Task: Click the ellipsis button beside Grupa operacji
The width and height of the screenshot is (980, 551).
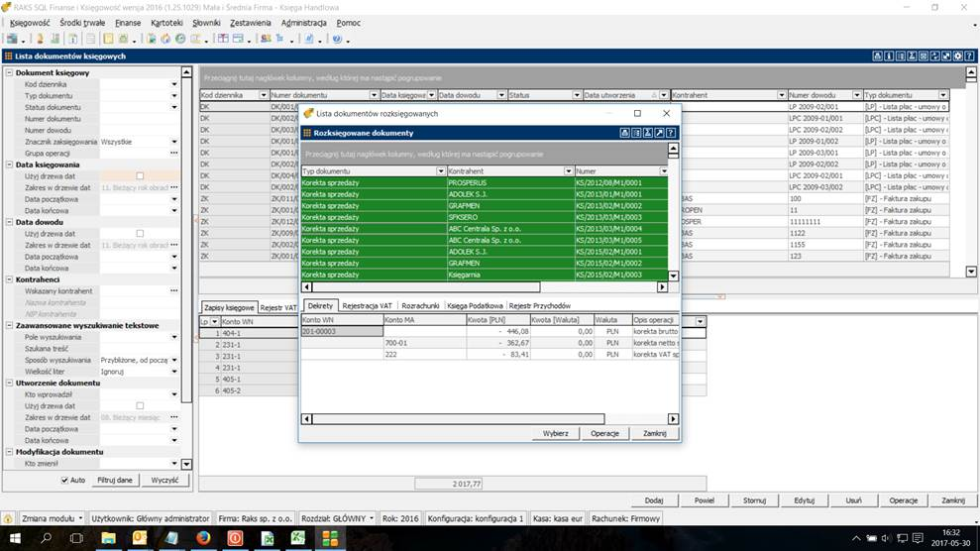Action: [x=174, y=153]
